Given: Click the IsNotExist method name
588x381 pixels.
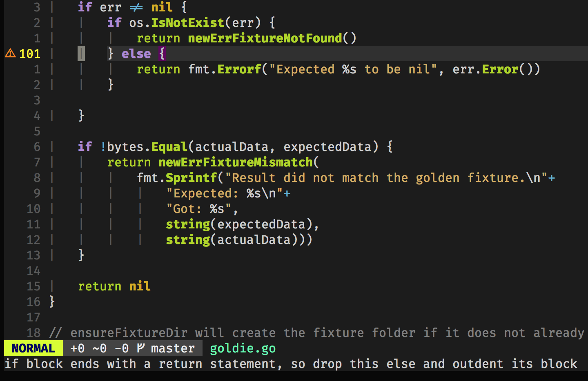Looking at the screenshot, I should point(187,22).
